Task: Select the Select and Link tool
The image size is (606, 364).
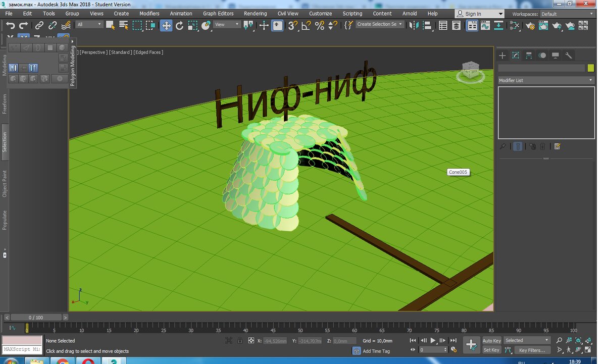Action: 39,25
